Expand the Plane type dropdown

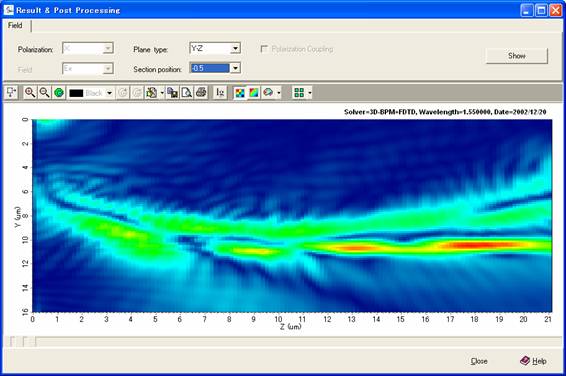235,48
